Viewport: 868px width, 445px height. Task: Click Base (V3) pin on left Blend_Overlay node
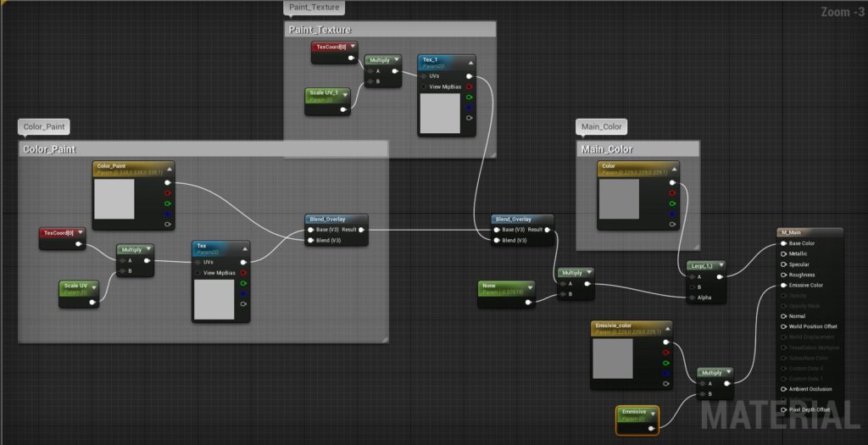[310, 230]
